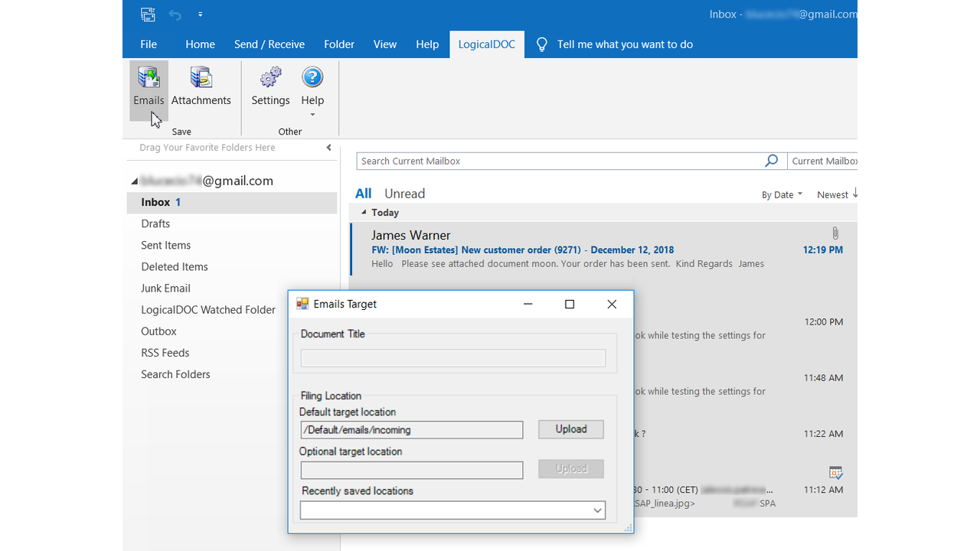Switch to the Home ribbon tab
980x551 pixels.
coord(200,44)
